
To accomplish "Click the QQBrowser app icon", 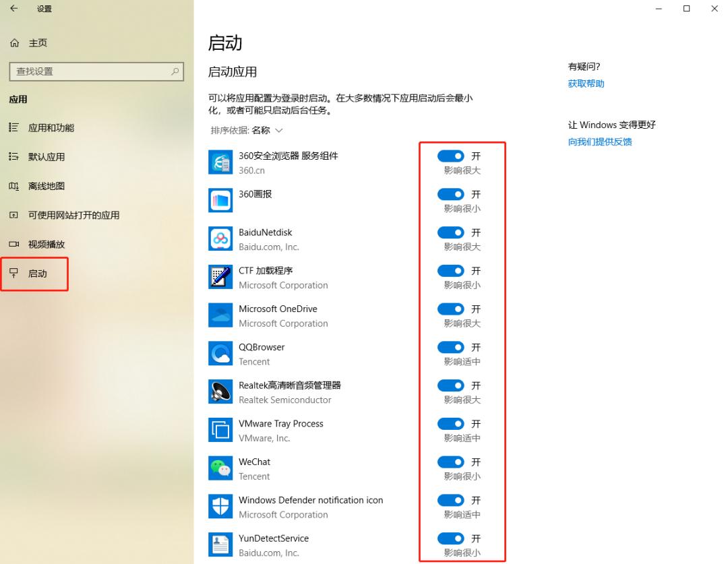I will click(x=220, y=353).
